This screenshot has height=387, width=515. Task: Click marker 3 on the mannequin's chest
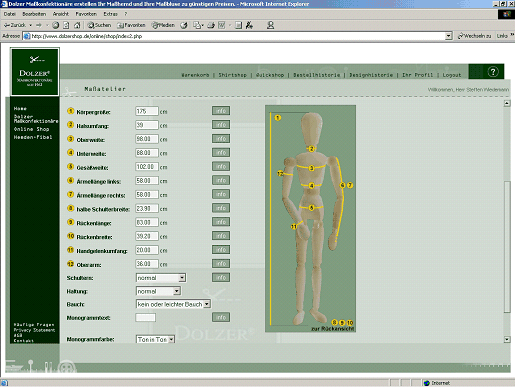[x=311, y=168]
